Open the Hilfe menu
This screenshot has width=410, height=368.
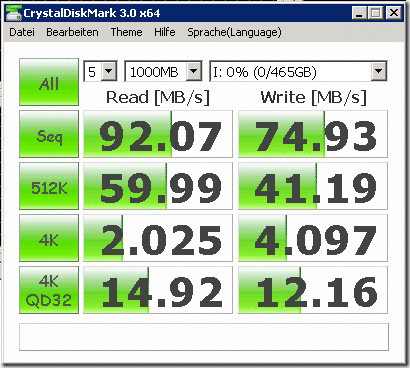click(165, 32)
